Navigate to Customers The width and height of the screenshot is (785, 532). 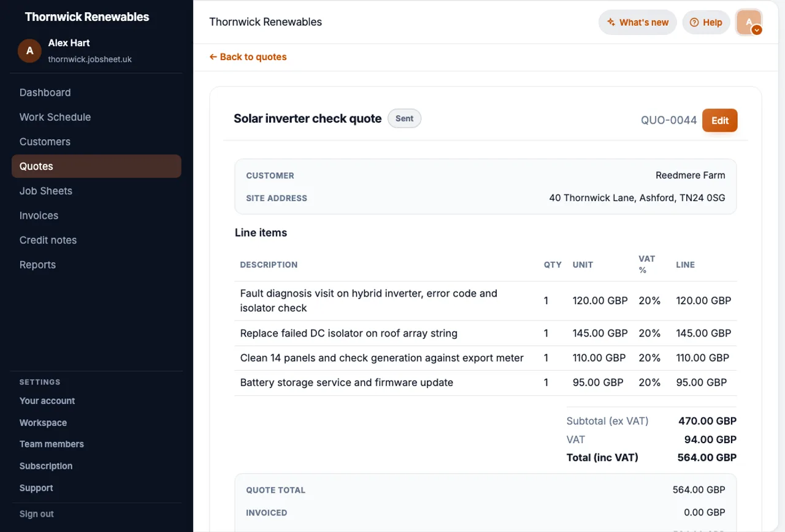(96, 142)
